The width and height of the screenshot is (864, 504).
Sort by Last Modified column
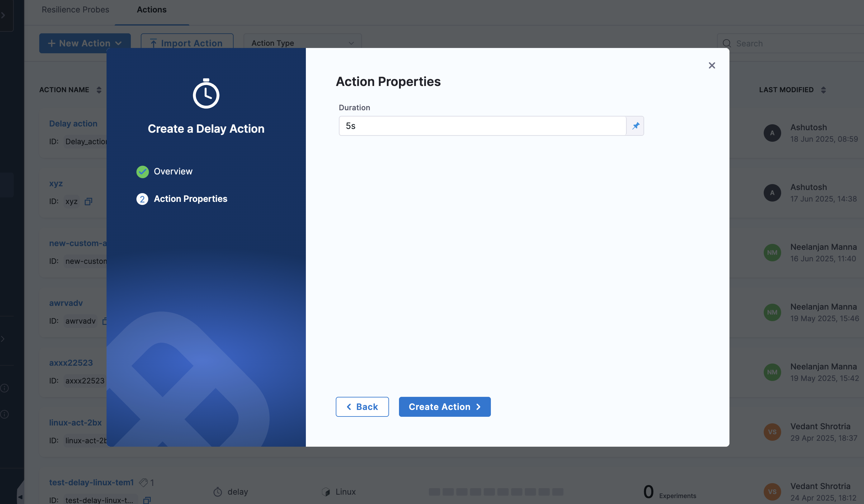[x=823, y=90]
